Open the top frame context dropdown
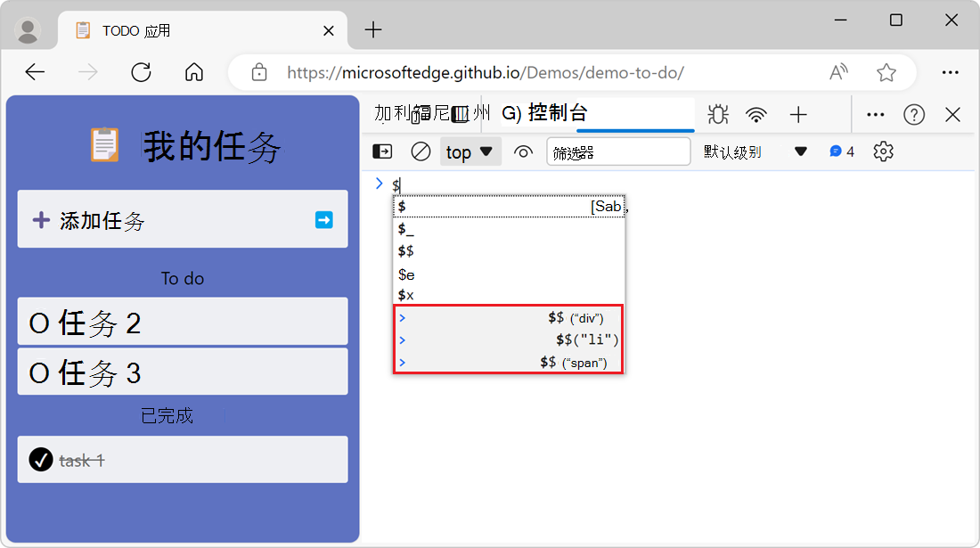 pyautogui.click(x=470, y=151)
